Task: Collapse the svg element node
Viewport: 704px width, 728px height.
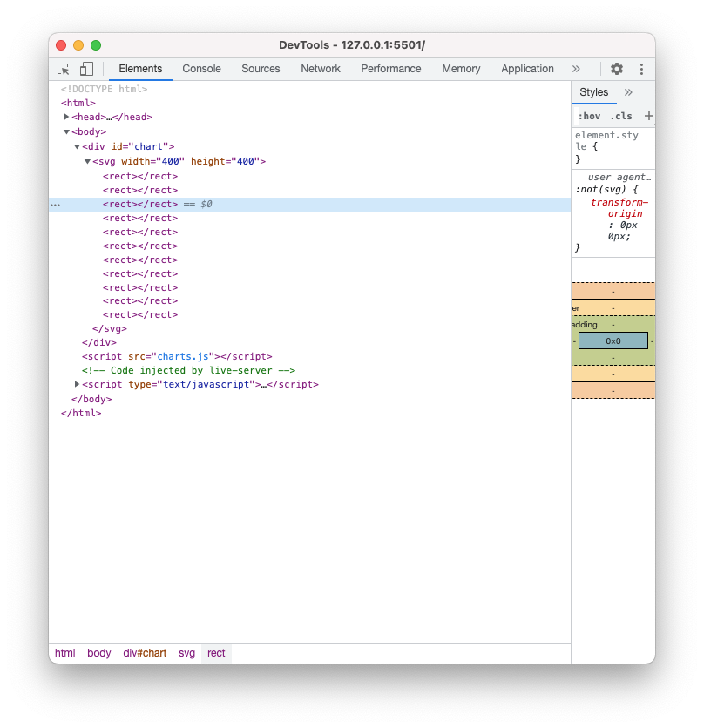Action: point(87,162)
